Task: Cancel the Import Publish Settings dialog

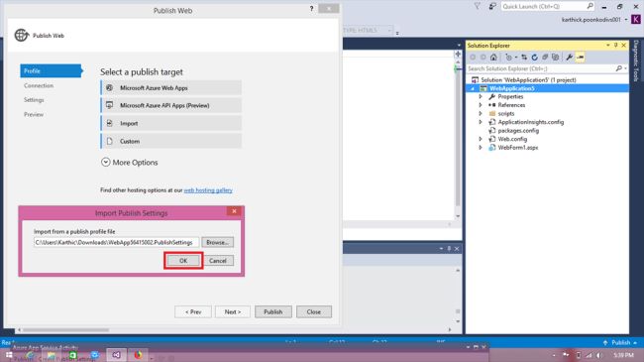Action: pos(218,261)
